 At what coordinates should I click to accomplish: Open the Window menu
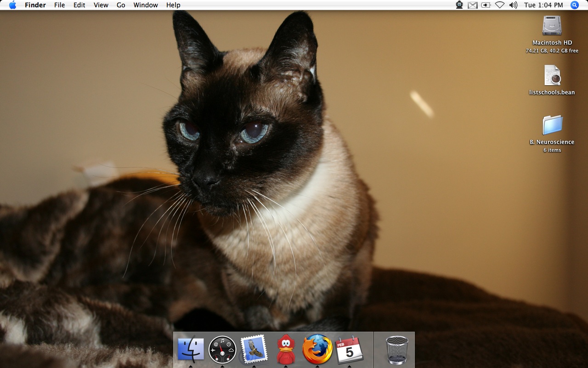click(x=146, y=5)
